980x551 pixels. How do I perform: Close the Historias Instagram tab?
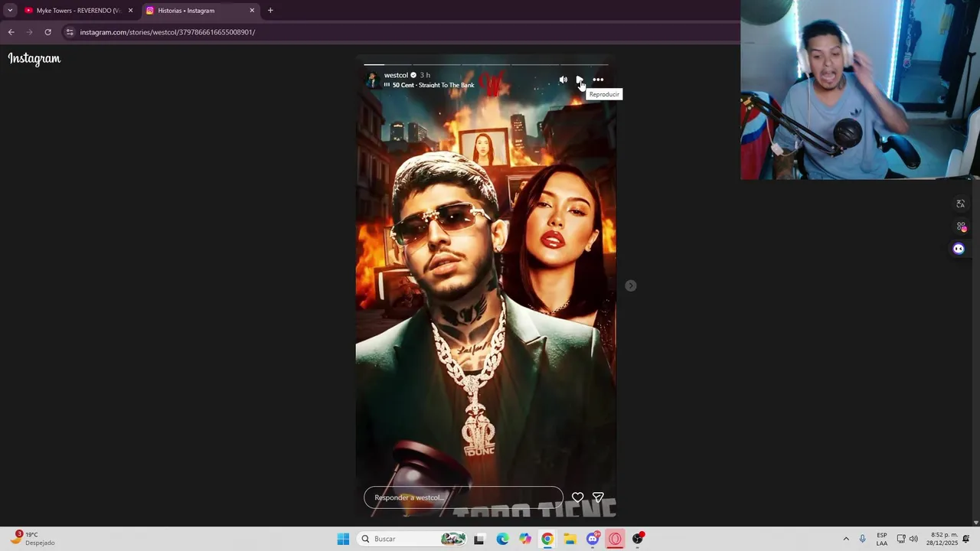pos(252,11)
